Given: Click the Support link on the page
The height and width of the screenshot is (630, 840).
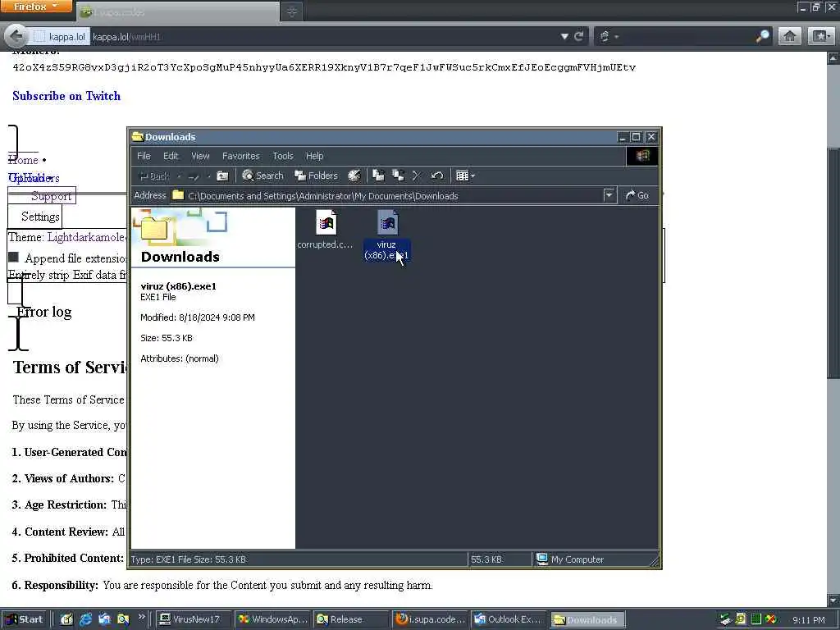Looking at the screenshot, I should (x=51, y=196).
